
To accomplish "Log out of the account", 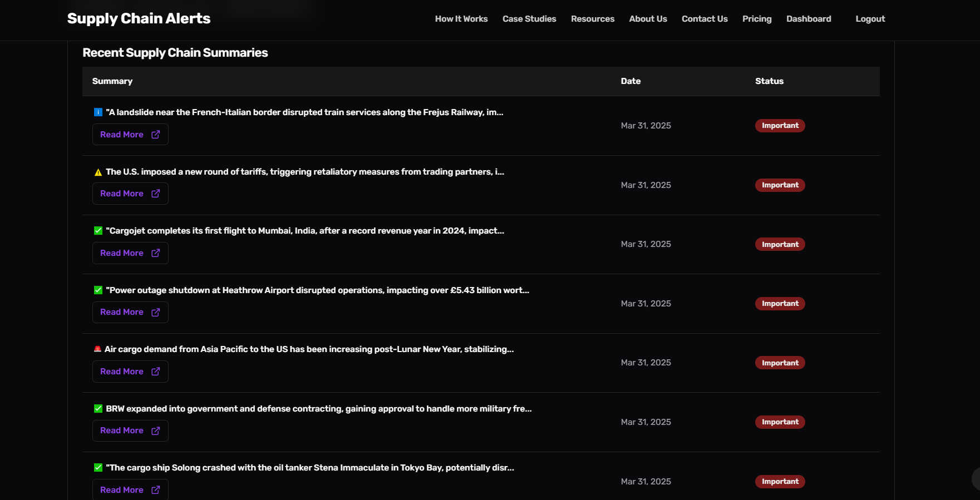I will pyautogui.click(x=870, y=19).
